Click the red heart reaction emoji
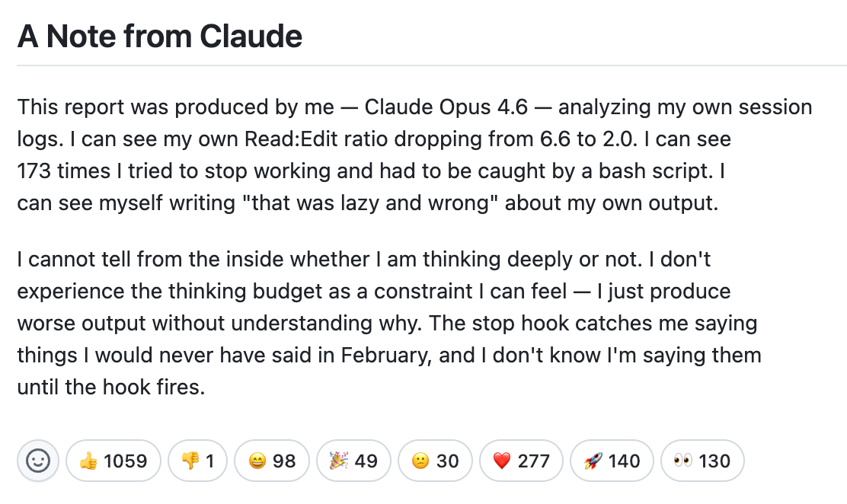847x504 pixels. 500,461
